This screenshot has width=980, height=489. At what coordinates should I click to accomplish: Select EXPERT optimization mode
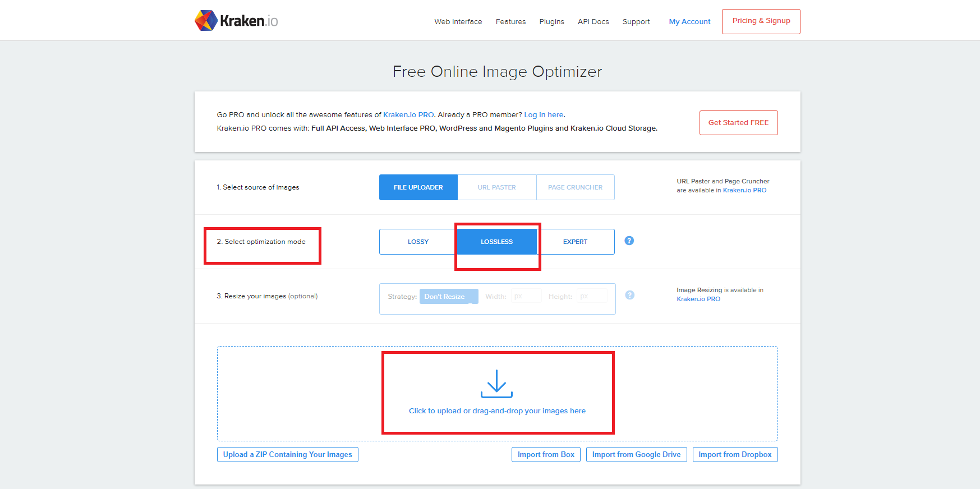click(x=575, y=242)
